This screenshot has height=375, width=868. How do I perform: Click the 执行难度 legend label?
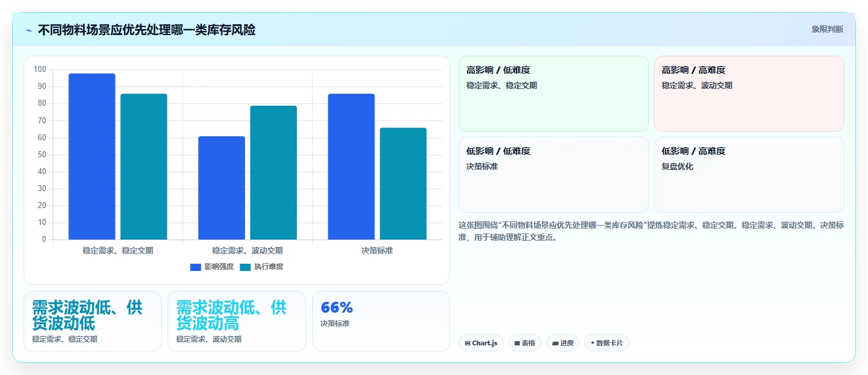(x=269, y=267)
